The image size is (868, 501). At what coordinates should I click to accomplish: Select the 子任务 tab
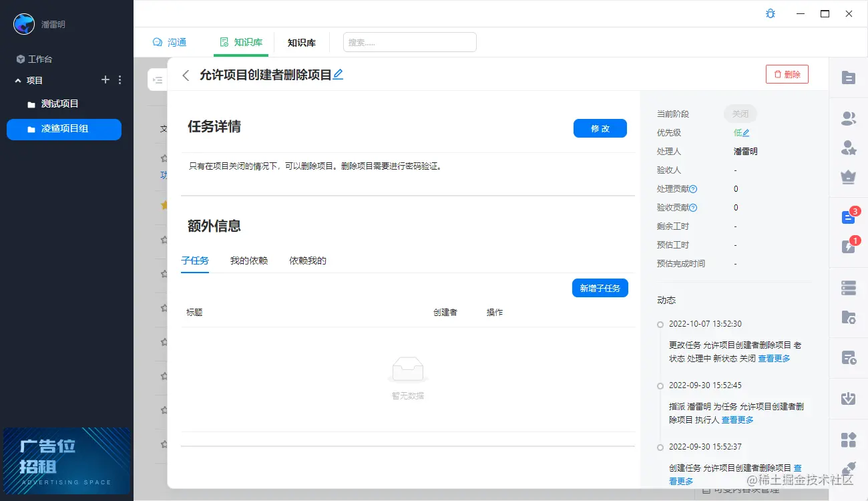195,261
